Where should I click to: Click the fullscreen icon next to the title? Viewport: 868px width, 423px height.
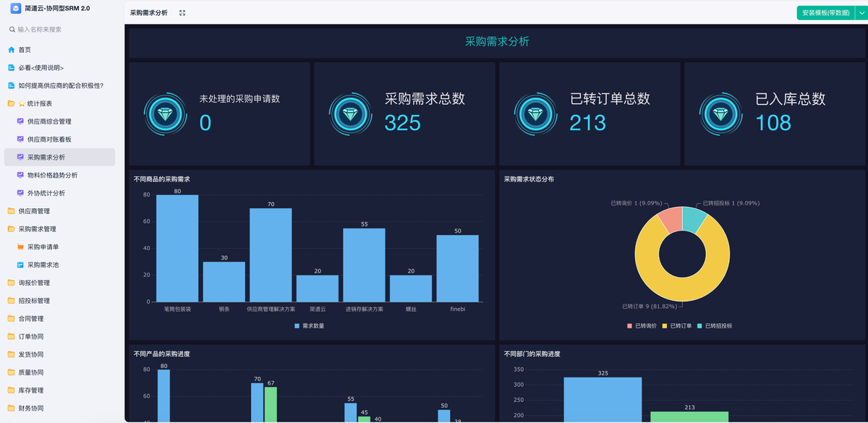[x=182, y=13]
